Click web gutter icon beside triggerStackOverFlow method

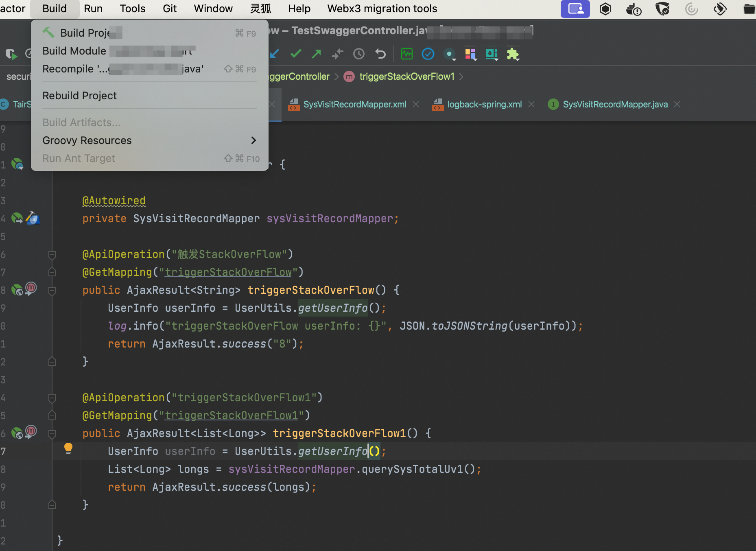tap(17, 290)
